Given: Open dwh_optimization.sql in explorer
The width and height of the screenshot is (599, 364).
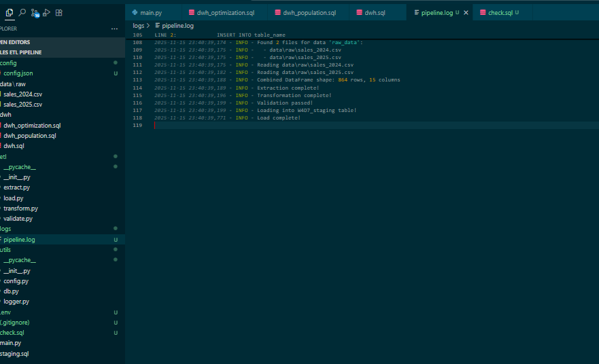Looking at the screenshot, I should [63, 126].
